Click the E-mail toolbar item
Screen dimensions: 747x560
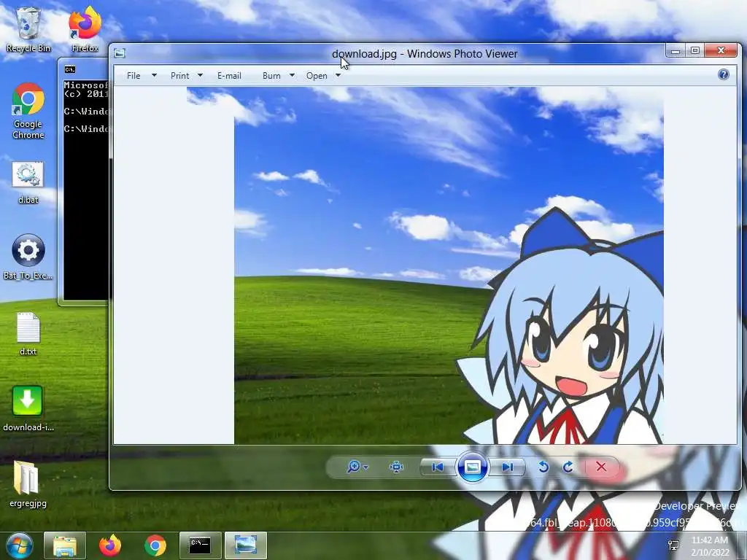[x=229, y=76]
